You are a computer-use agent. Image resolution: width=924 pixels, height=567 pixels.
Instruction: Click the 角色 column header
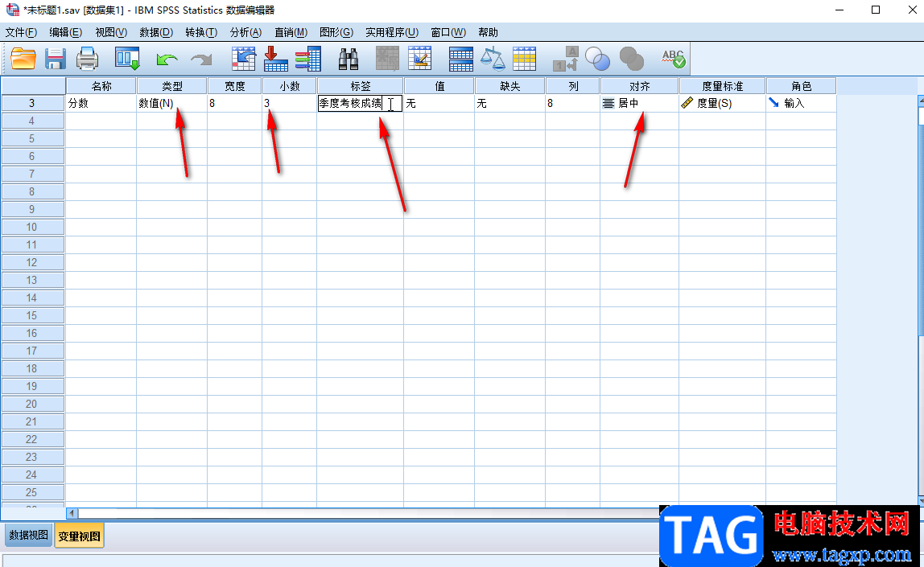(x=802, y=86)
